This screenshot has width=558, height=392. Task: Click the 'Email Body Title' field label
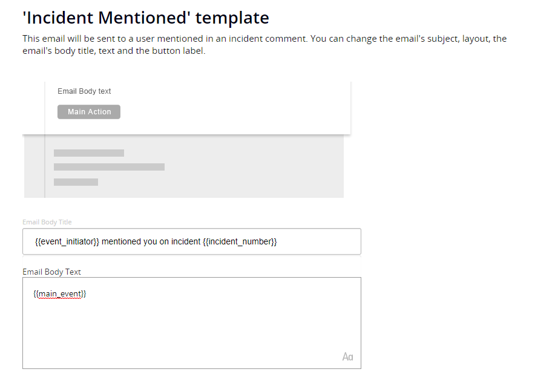47,222
